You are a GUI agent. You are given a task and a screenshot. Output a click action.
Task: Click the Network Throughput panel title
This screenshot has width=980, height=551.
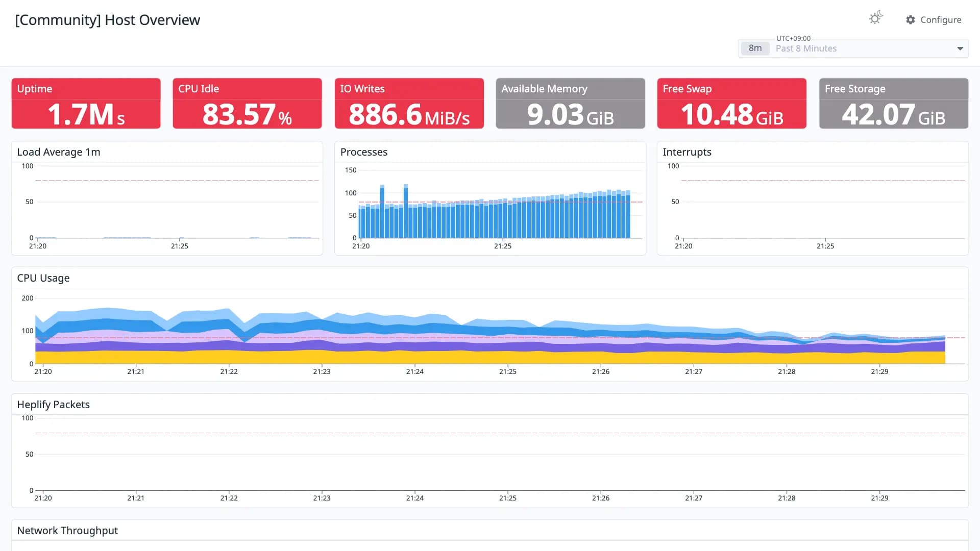tap(67, 531)
